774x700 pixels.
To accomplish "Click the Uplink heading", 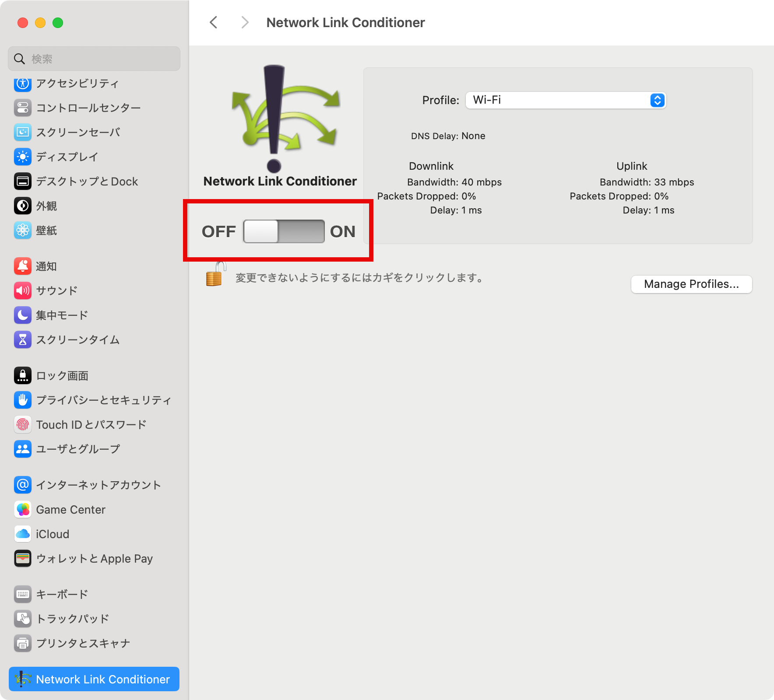I will pos(632,166).
